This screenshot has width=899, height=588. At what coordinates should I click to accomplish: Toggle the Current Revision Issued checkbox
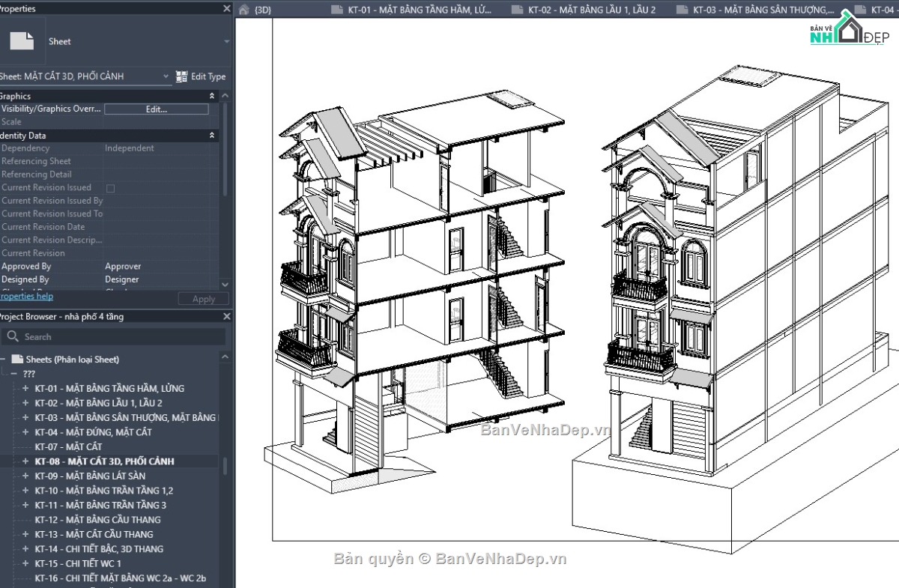111,188
